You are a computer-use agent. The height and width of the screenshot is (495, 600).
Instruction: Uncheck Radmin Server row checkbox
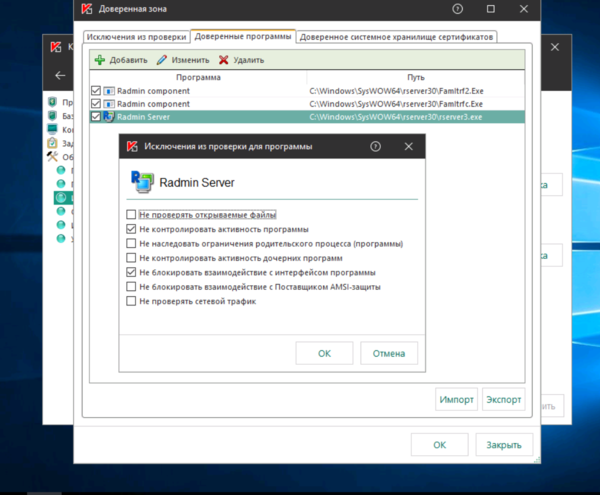(x=96, y=117)
